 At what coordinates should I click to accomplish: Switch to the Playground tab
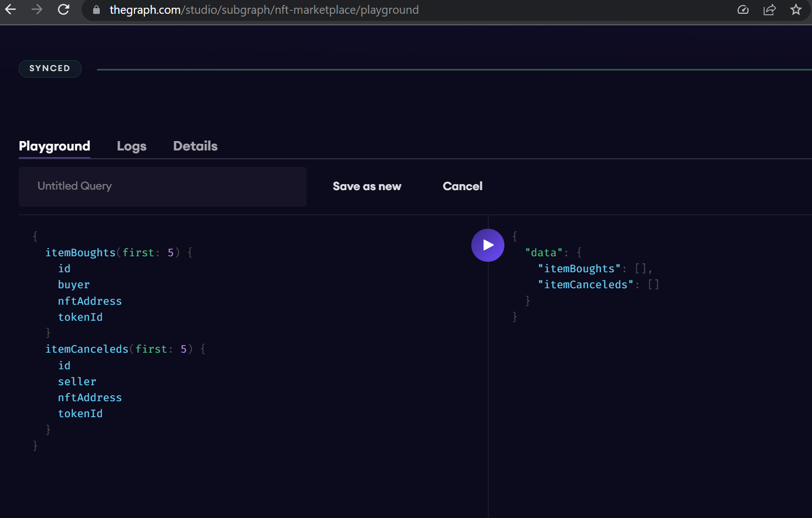(55, 146)
